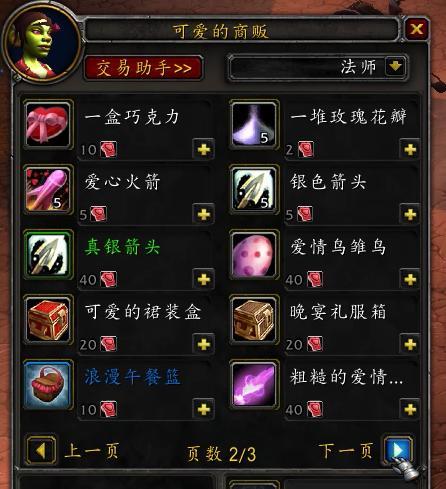Choose the brown 晚宴礼服箱 chest icon
Image resolution: width=446 pixels, height=489 pixels.
pyautogui.click(x=254, y=320)
